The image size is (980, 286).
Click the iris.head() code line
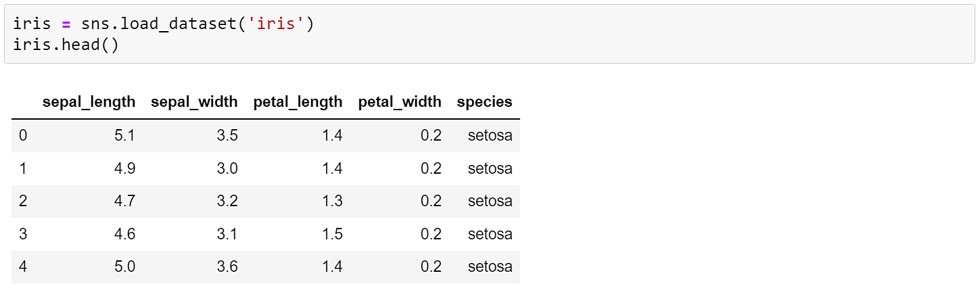pyautogui.click(x=66, y=47)
